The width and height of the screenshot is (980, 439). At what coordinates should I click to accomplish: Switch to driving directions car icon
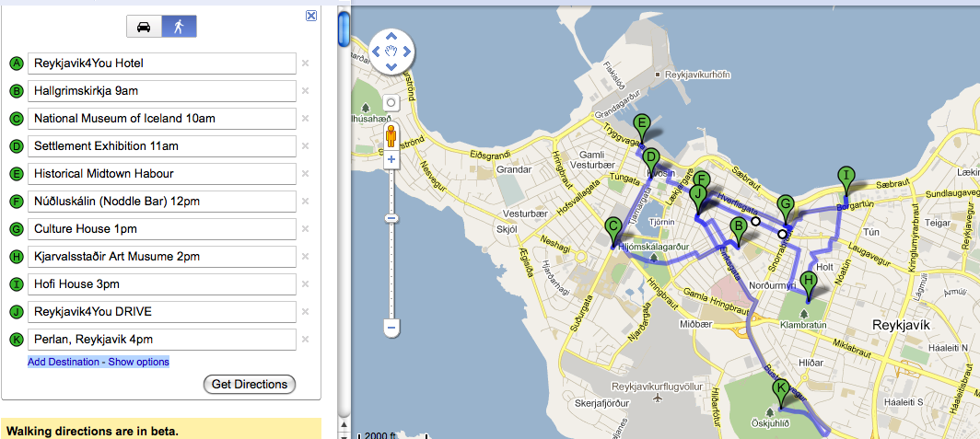click(x=144, y=27)
